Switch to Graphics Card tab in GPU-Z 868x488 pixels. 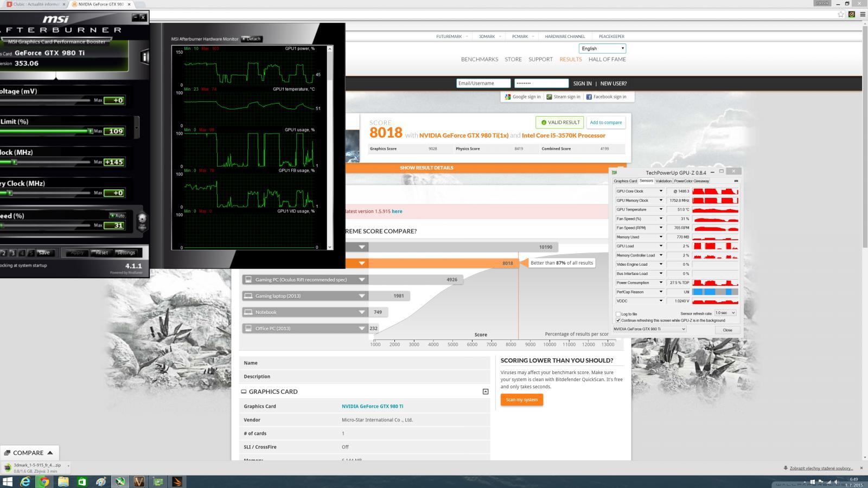625,181
